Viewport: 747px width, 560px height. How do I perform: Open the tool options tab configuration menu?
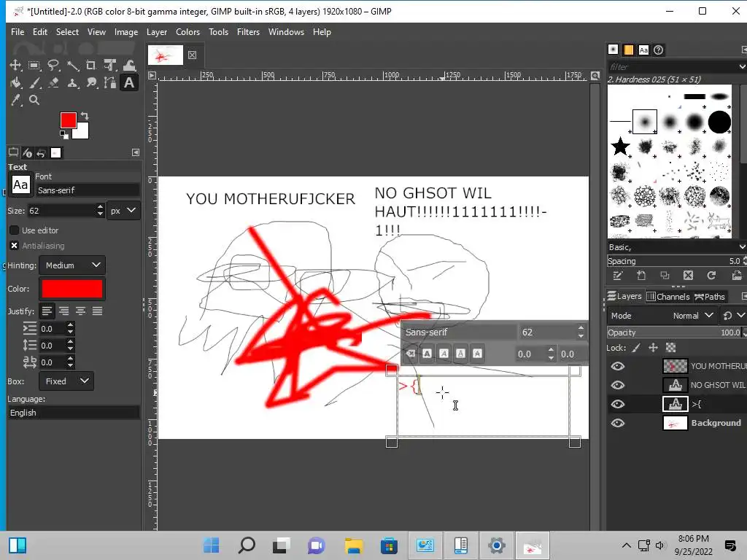pos(136,152)
